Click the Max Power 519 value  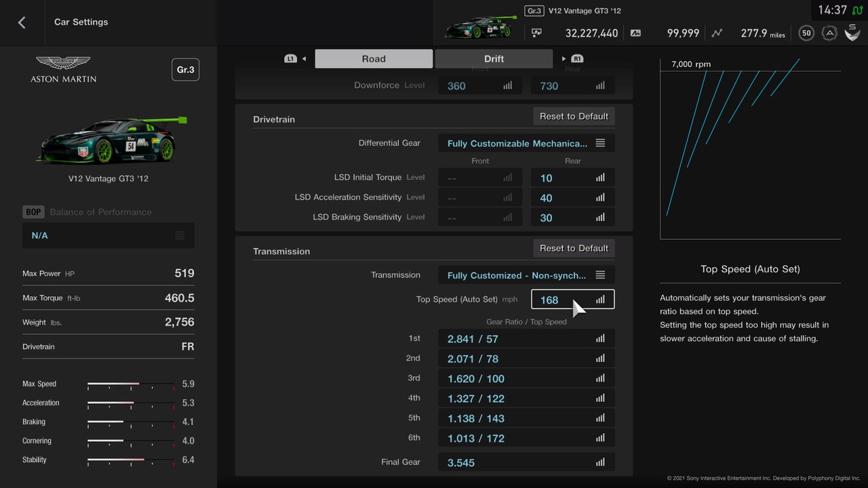point(184,274)
